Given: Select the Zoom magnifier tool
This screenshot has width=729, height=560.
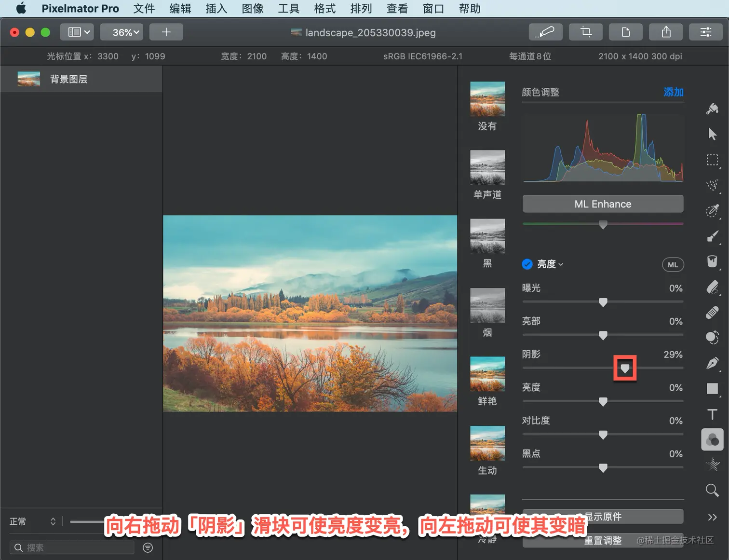Looking at the screenshot, I should (712, 491).
